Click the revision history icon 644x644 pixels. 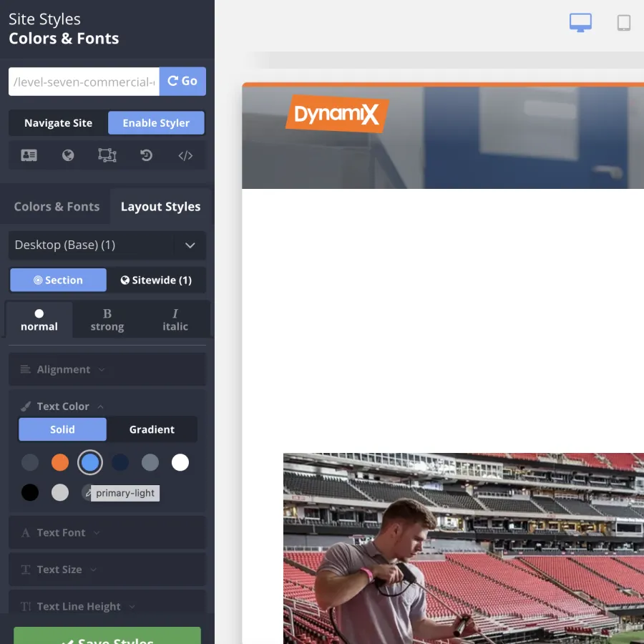point(146,155)
